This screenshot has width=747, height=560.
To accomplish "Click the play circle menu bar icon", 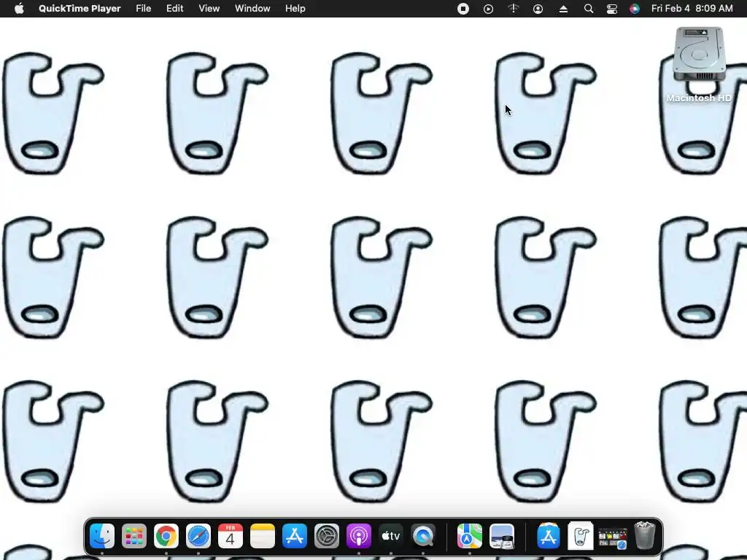I will pos(488,9).
